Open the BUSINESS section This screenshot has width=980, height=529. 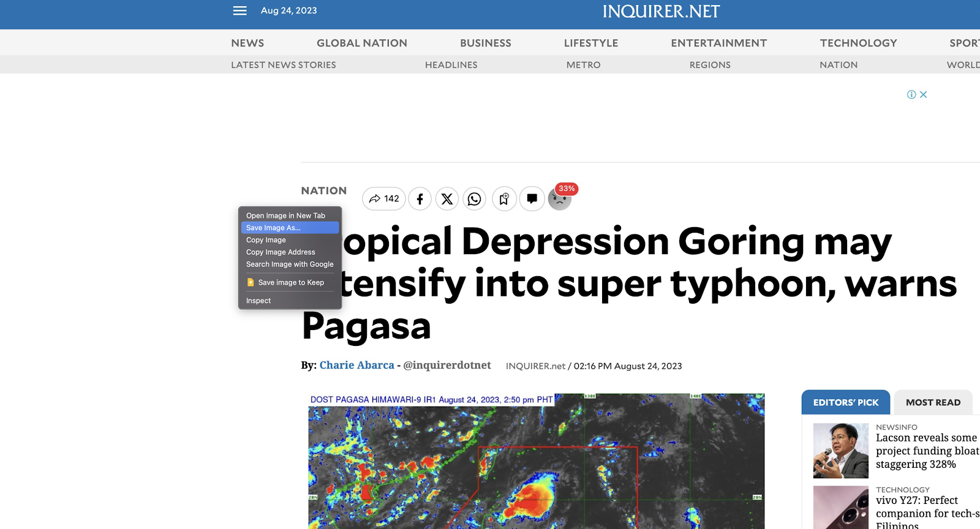pyautogui.click(x=486, y=43)
